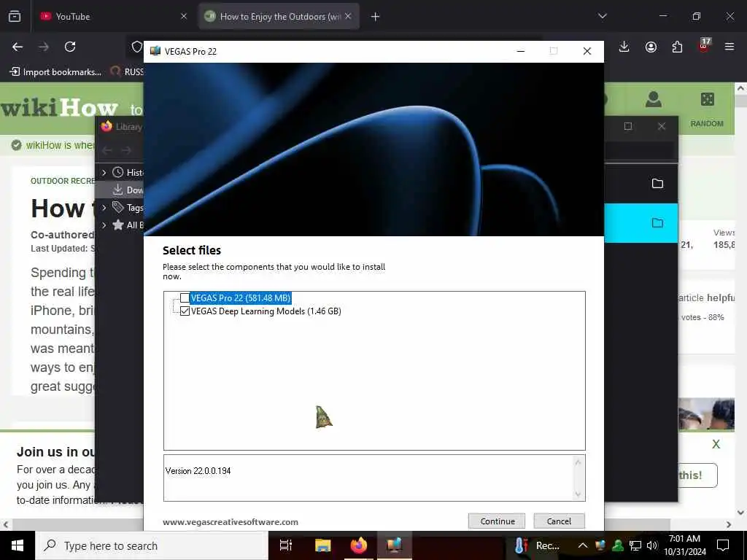Viewport: 747px width, 560px height.
Task: Click the network tray icon
Action: point(635,545)
